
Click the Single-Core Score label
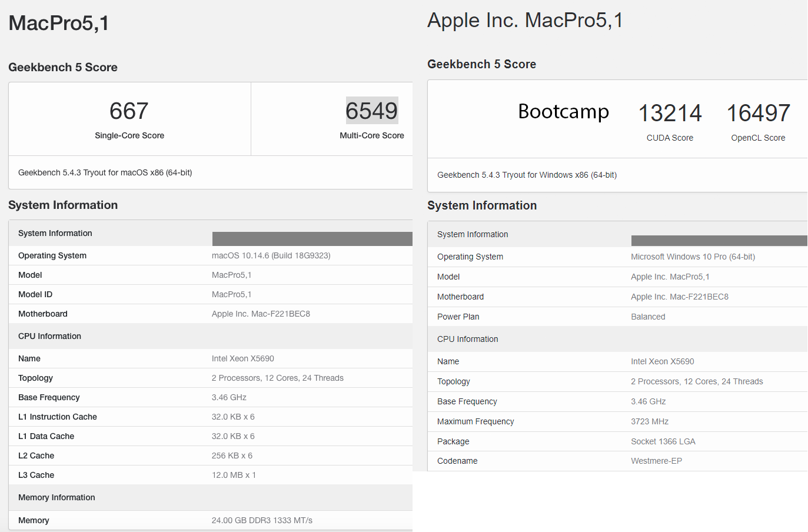tap(129, 135)
